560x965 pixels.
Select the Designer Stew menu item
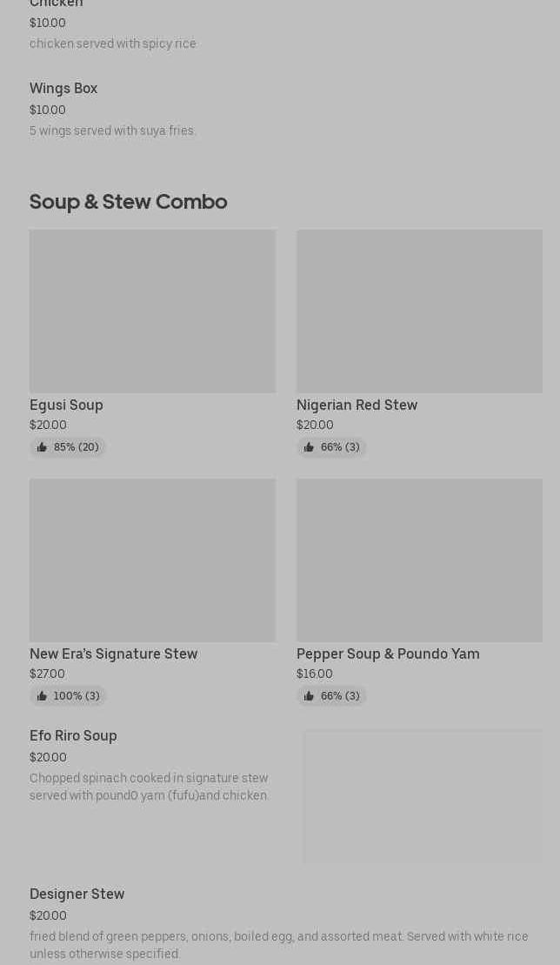(x=77, y=895)
